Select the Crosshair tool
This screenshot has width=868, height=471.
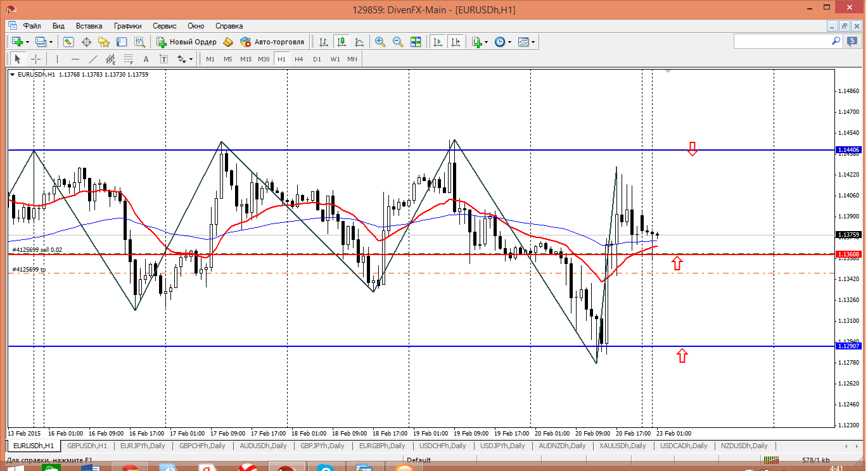pyautogui.click(x=36, y=59)
